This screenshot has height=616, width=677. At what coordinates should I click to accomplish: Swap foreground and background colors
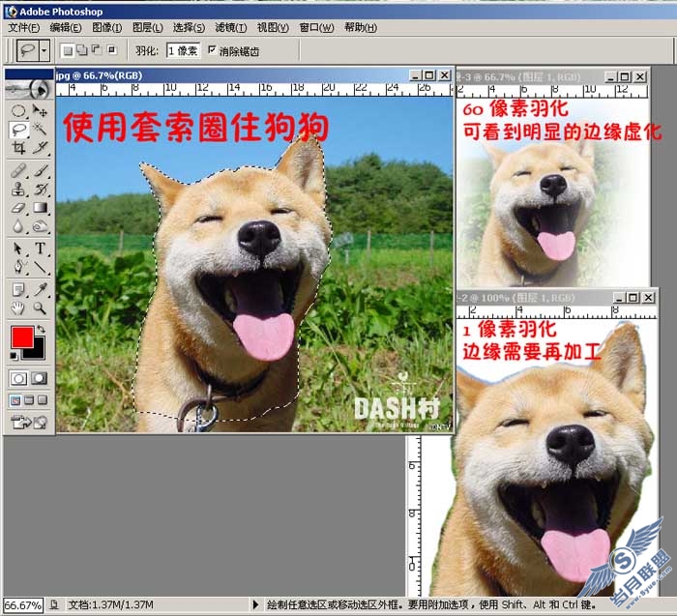pyautogui.click(x=41, y=330)
